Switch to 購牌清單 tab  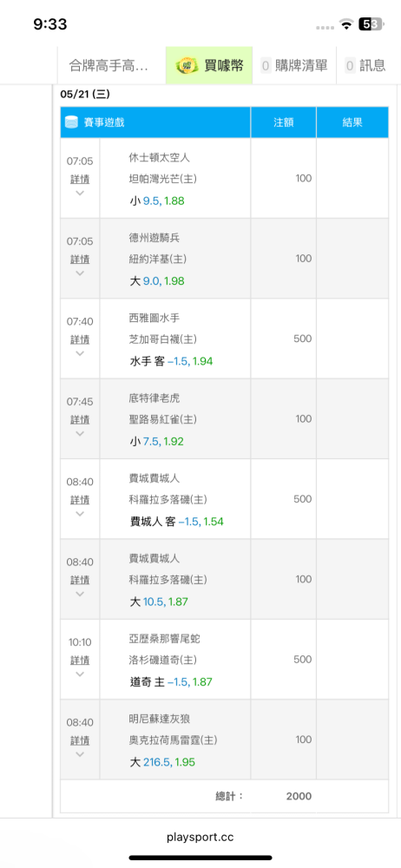click(x=294, y=66)
